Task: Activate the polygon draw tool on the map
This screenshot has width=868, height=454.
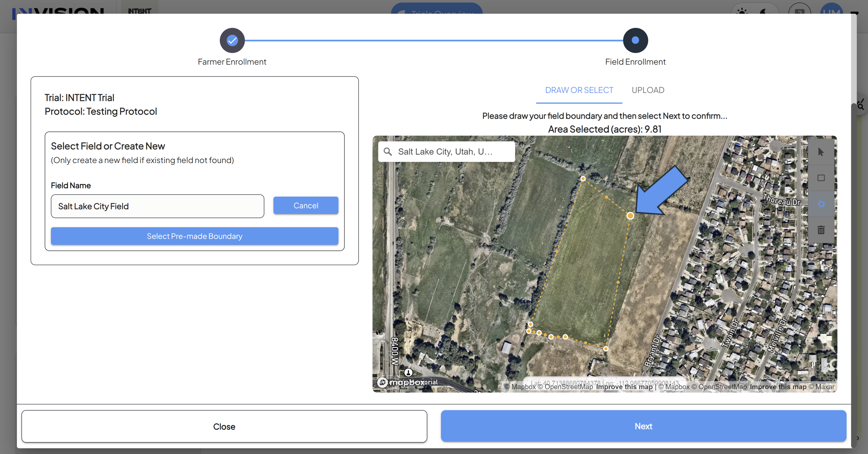Action: (821, 204)
